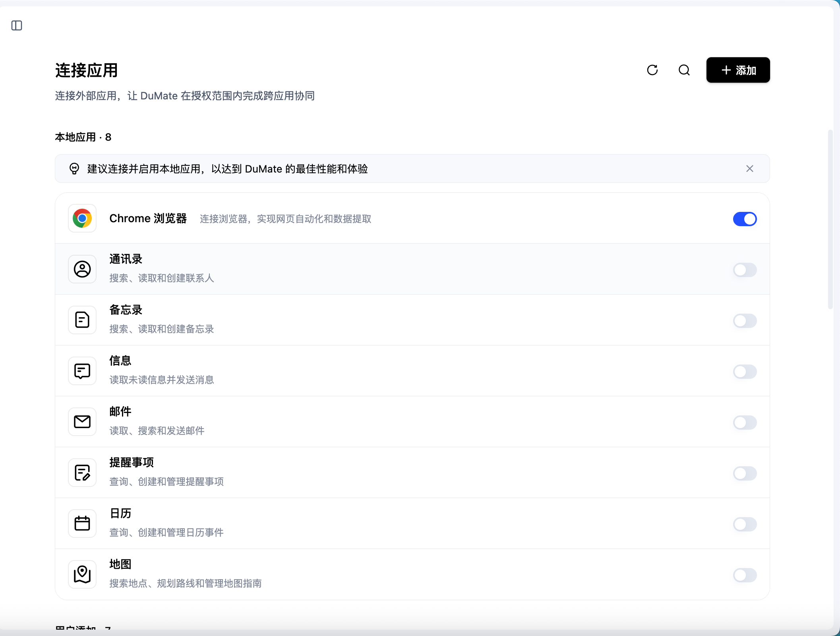This screenshot has width=840, height=636.
Task: Open the search magnifier icon
Action: (684, 70)
